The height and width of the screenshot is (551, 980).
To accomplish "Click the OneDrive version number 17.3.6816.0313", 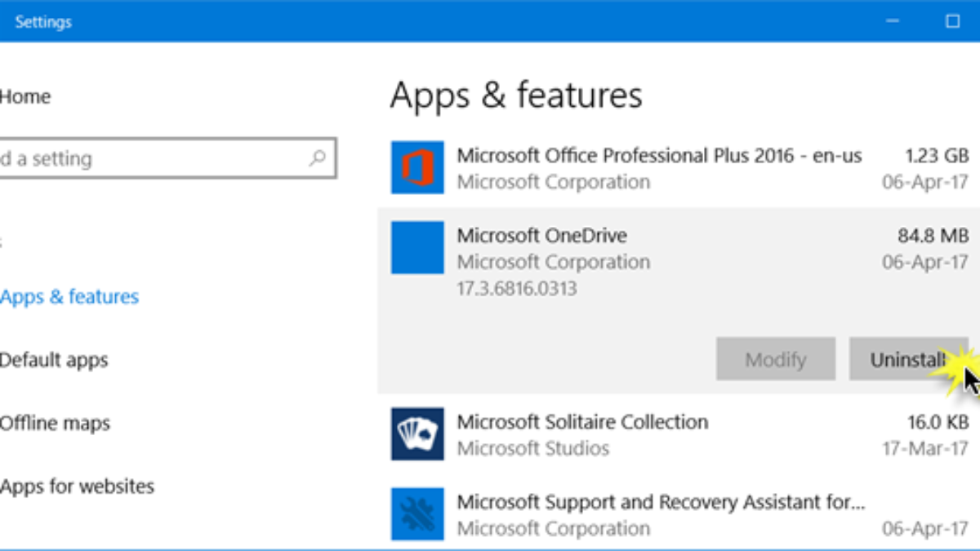I will 517,288.
